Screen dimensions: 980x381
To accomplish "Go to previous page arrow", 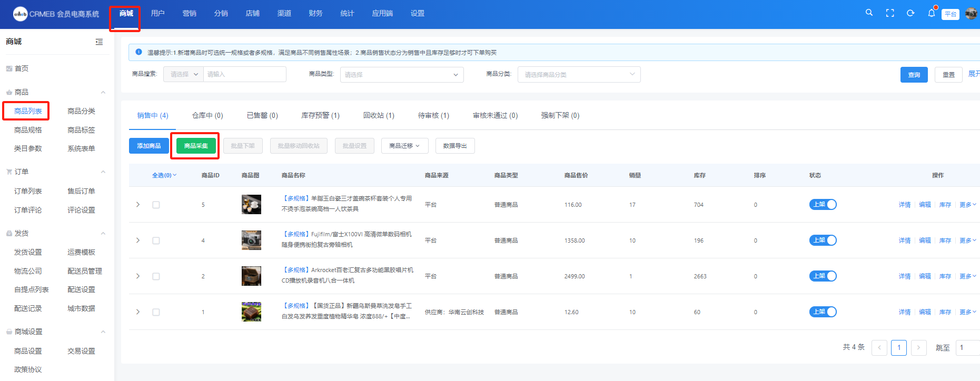I will click(x=879, y=348).
